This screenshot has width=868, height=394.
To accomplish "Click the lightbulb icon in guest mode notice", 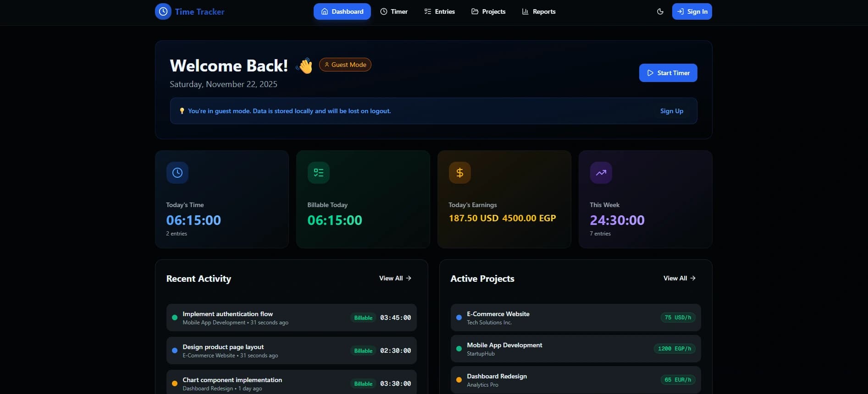I will (x=182, y=111).
